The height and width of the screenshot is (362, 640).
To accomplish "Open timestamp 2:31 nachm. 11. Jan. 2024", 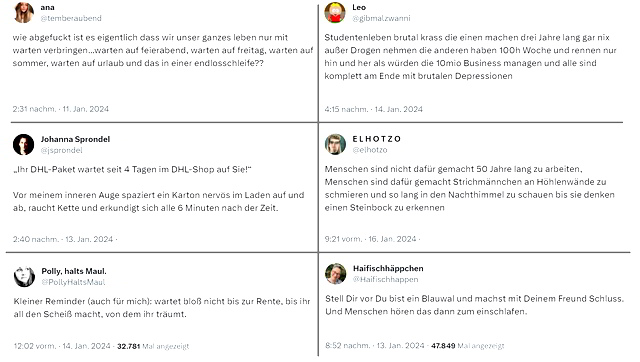I will pyautogui.click(x=61, y=109).
